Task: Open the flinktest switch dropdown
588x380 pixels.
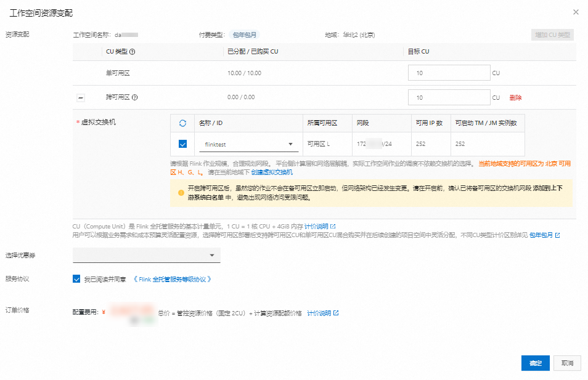Action: click(x=248, y=144)
